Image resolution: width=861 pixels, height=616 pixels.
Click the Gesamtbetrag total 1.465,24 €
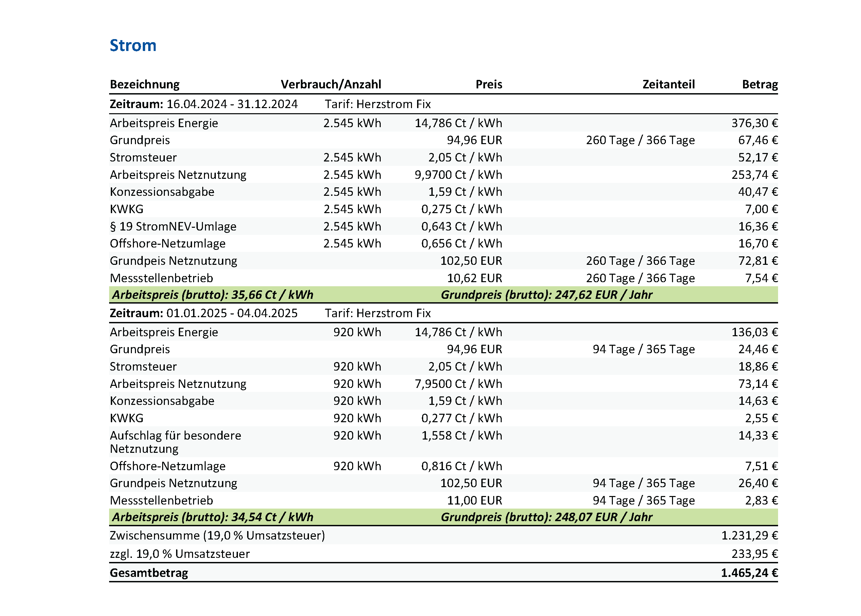(x=749, y=573)
